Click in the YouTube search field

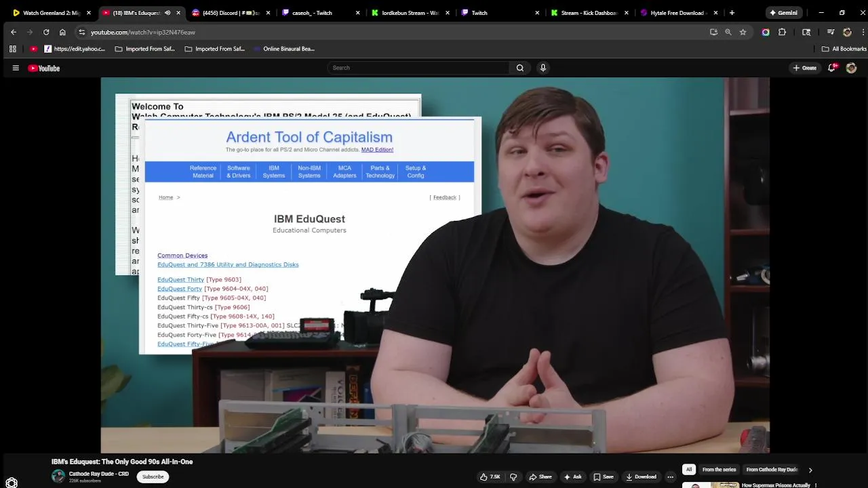[418, 68]
